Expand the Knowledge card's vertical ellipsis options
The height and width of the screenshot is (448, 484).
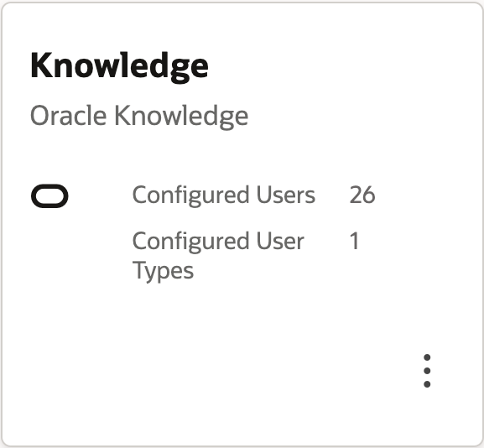tap(427, 371)
